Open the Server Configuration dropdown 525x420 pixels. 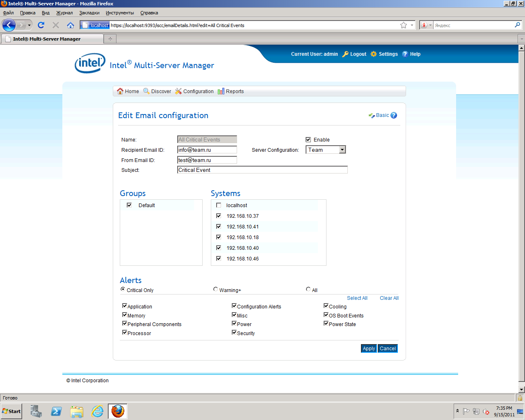click(x=342, y=150)
